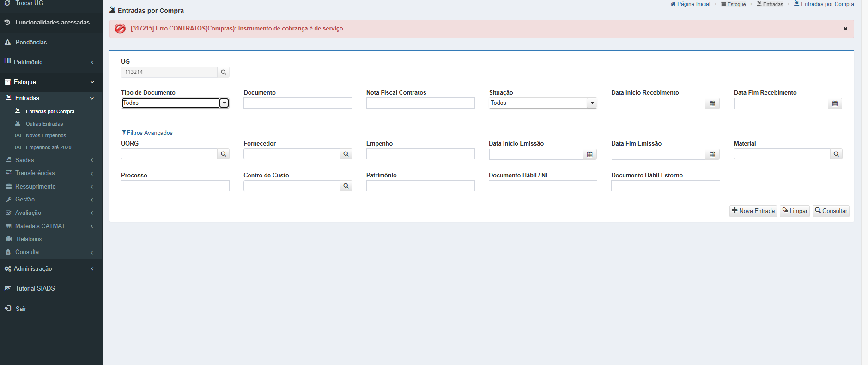Open calendar for Data Fim Recebimento
This screenshot has width=868, height=365.
pyautogui.click(x=835, y=103)
